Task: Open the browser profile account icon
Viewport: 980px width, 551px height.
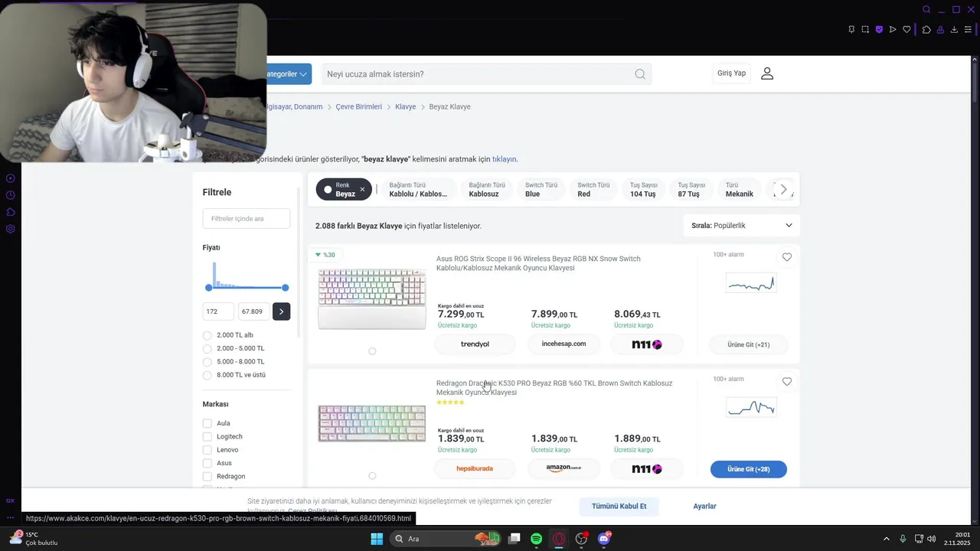Action: pyautogui.click(x=940, y=30)
